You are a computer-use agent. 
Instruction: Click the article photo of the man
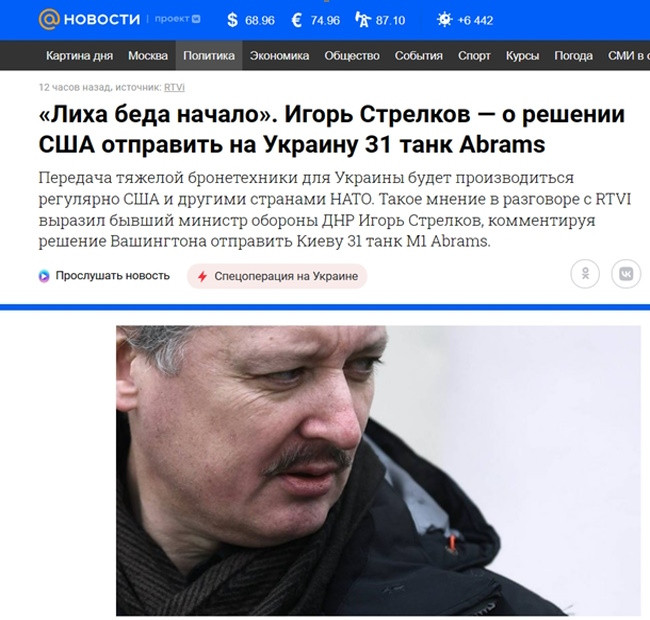pyautogui.click(x=378, y=470)
